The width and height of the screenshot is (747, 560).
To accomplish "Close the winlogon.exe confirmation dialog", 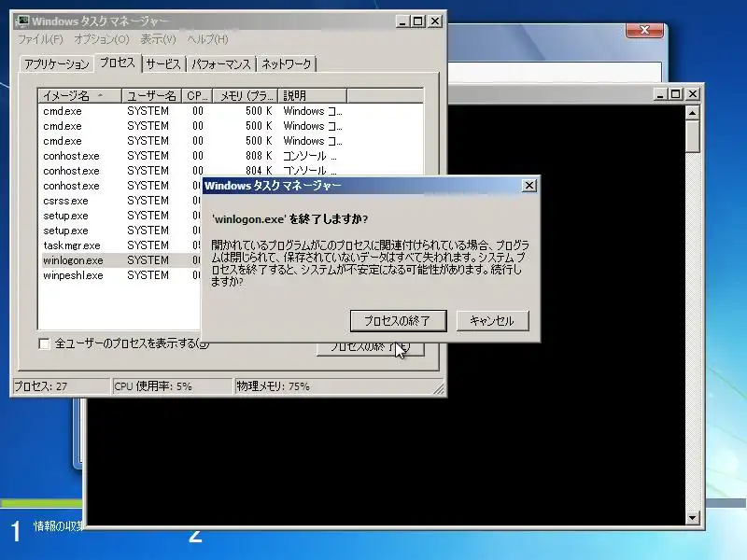I will [x=529, y=185].
